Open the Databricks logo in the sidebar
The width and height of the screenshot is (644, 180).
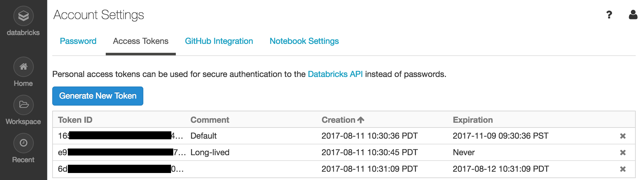point(23,16)
